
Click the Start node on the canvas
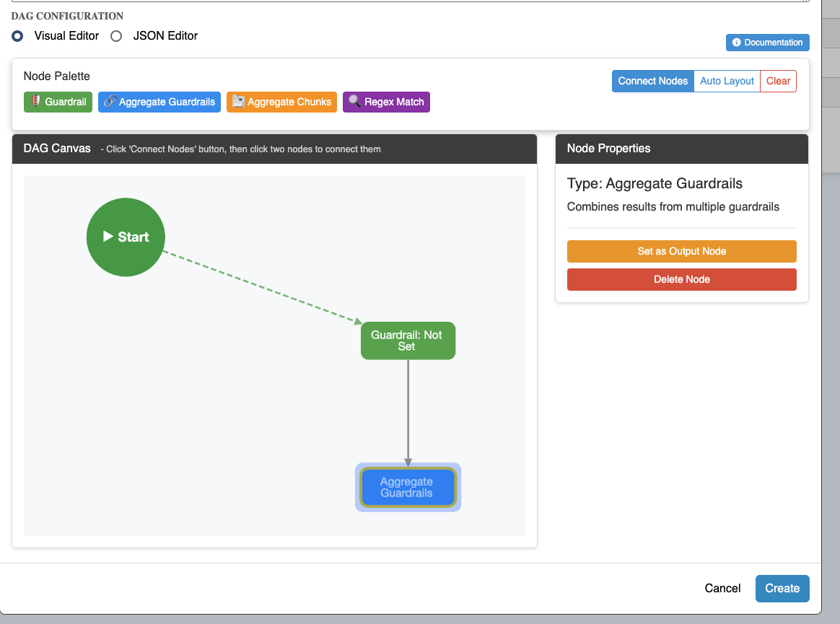pos(126,237)
